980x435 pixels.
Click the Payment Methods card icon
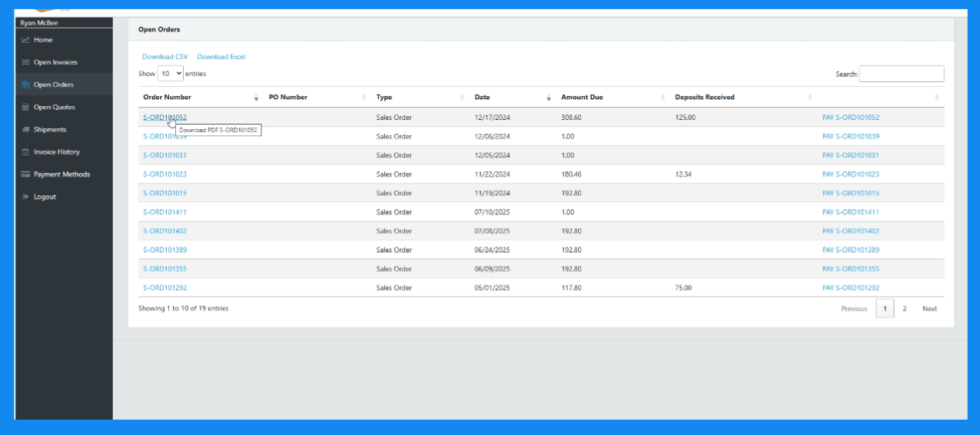[x=25, y=174]
